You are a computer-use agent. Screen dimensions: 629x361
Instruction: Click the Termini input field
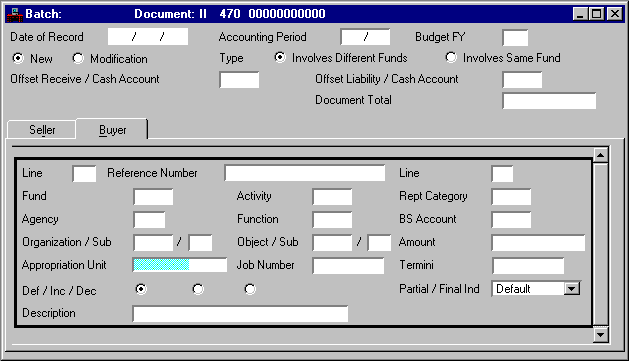pos(528,266)
